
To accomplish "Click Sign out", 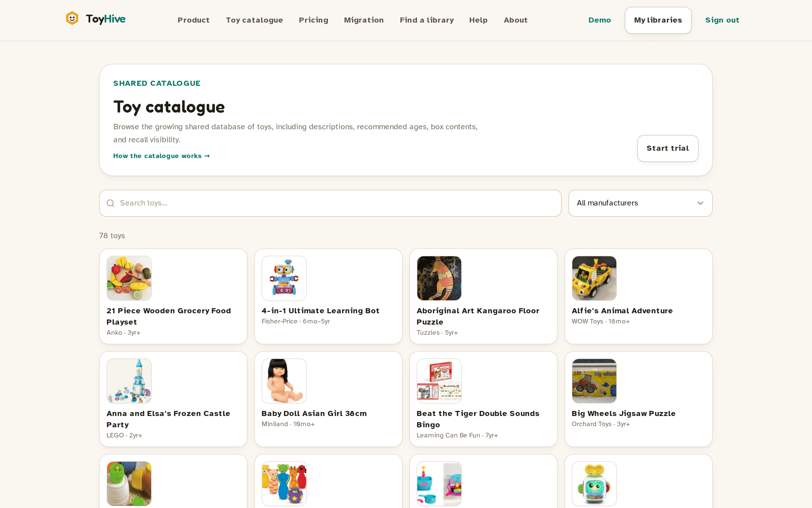I will 722,20.
